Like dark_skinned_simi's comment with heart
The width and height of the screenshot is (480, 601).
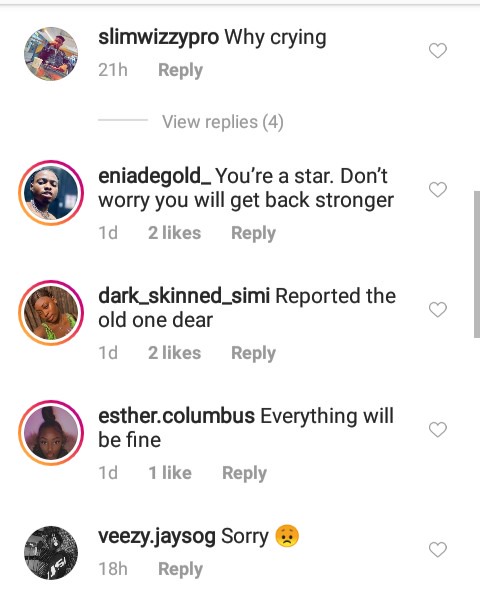pyautogui.click(x=438, y=309)
